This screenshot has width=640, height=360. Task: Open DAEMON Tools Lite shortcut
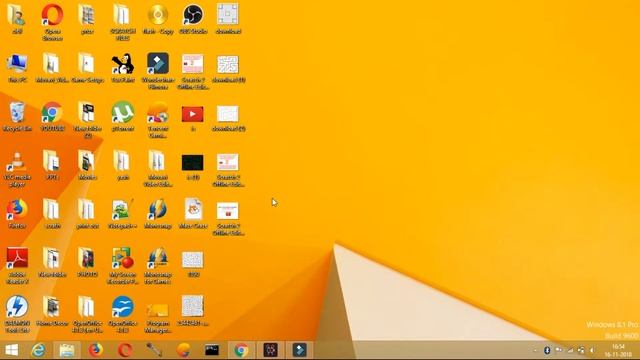coord(17,307)
